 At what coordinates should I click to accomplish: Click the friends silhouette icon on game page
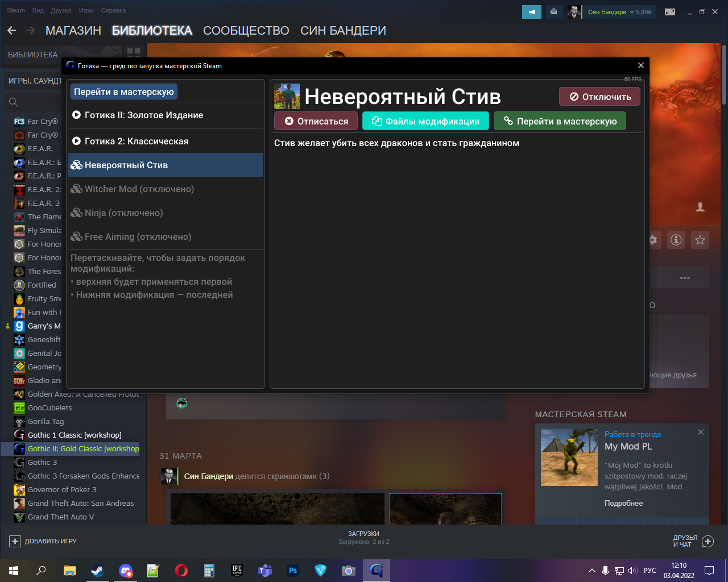click(700, 207)
